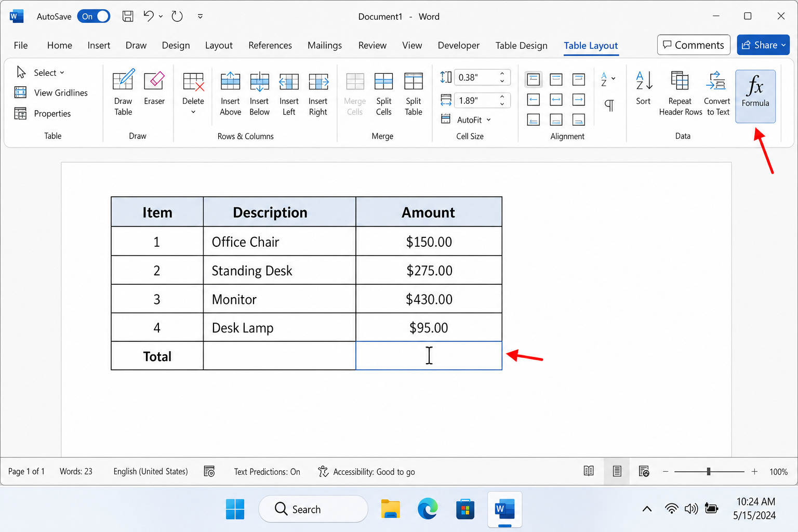Click the Undo arrow icon
This screenshot has width=798, height=532.
coord(149,16)
